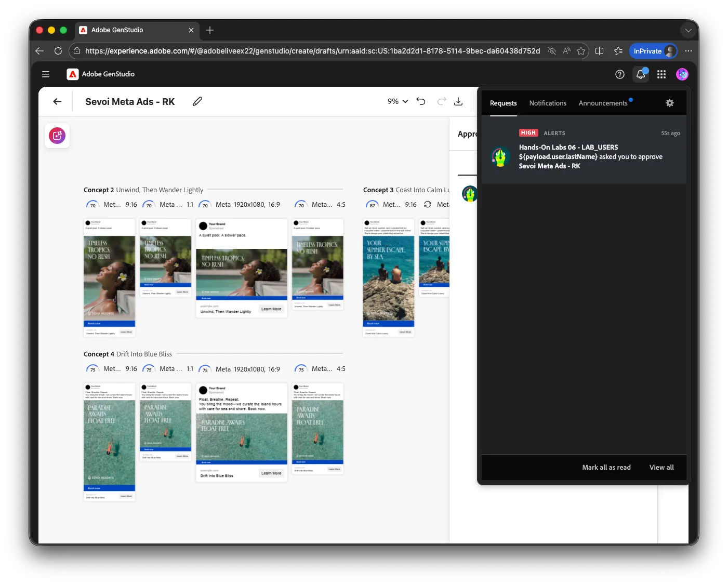This screenshot has width=728, height=584.
Task: Click the browser URL address field
Action: (312, 51)
